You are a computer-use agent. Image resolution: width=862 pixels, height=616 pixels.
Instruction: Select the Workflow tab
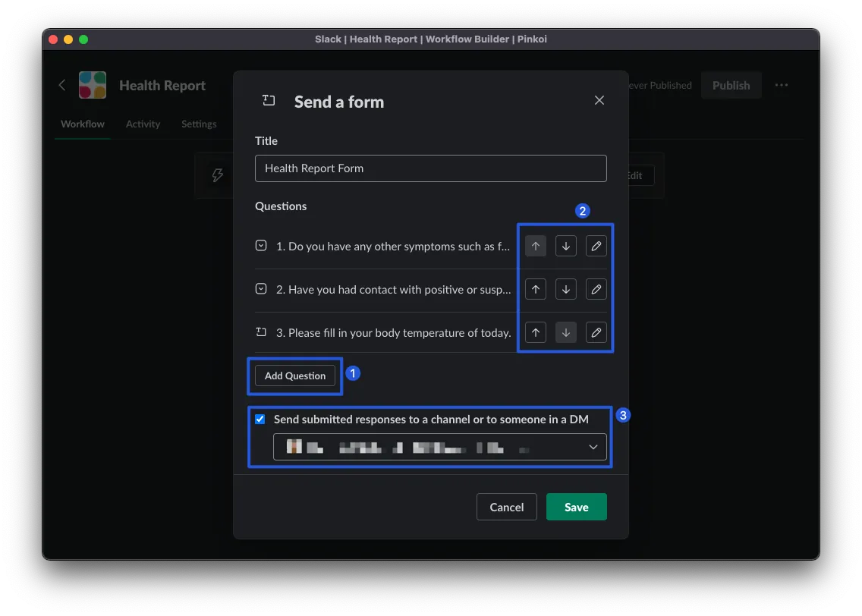click(x=83, y=124)
